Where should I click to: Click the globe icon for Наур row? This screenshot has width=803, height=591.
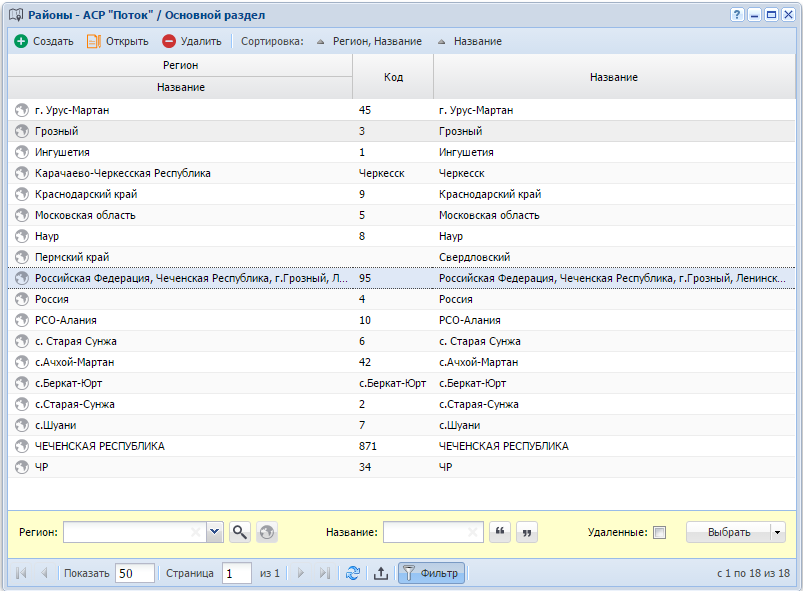22,236
